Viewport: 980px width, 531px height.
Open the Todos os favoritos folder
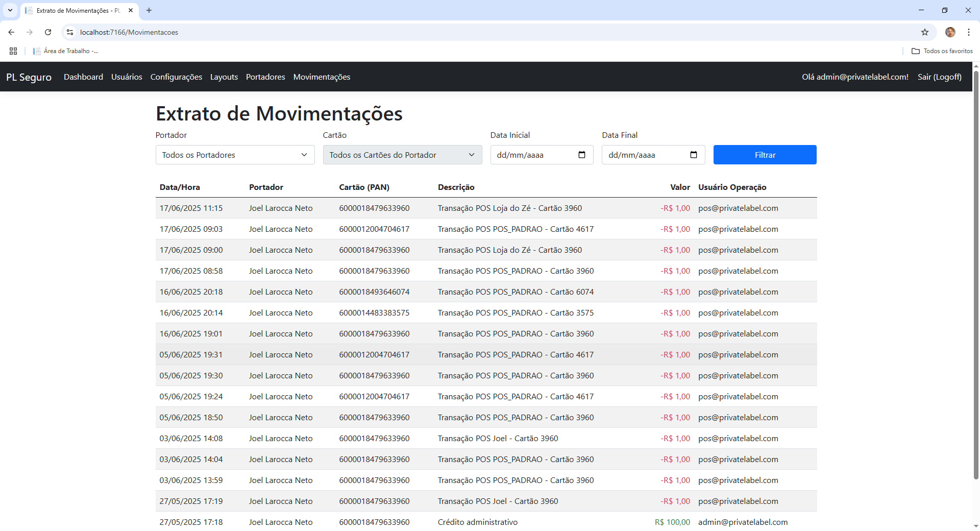pos(942,51)
